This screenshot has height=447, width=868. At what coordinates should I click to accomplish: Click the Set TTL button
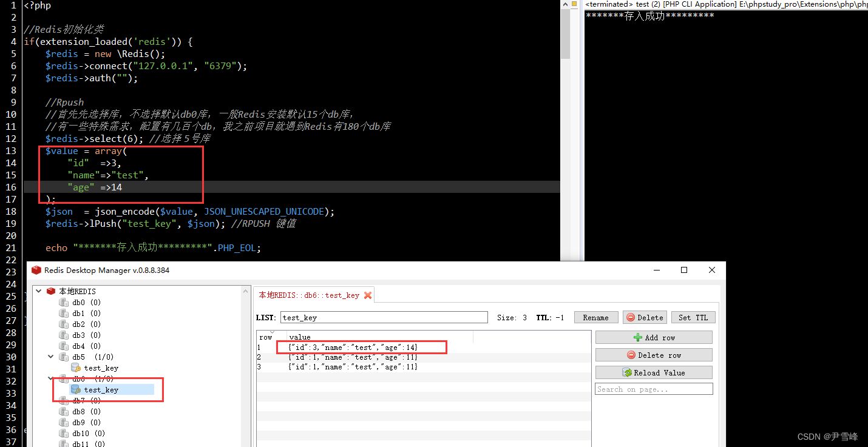coord(693,317)
